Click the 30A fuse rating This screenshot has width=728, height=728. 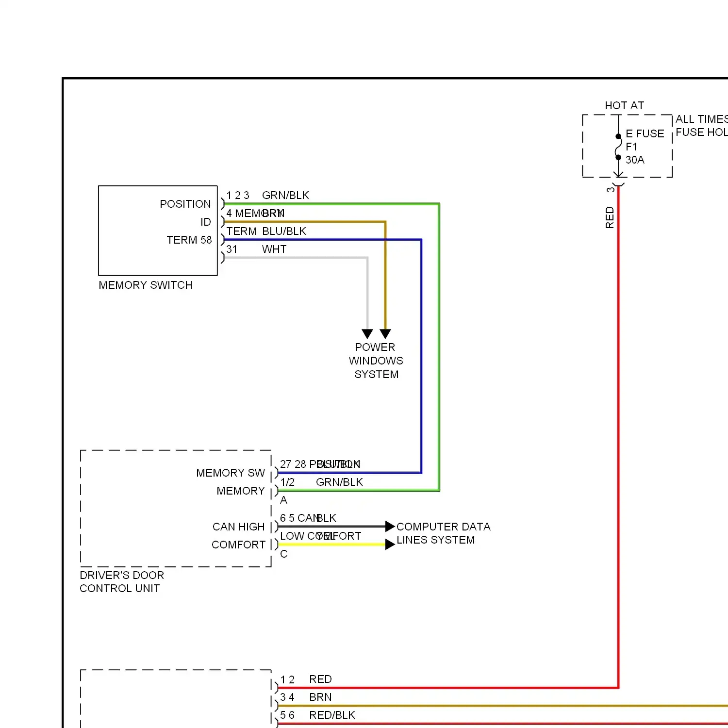click(635, 160)
